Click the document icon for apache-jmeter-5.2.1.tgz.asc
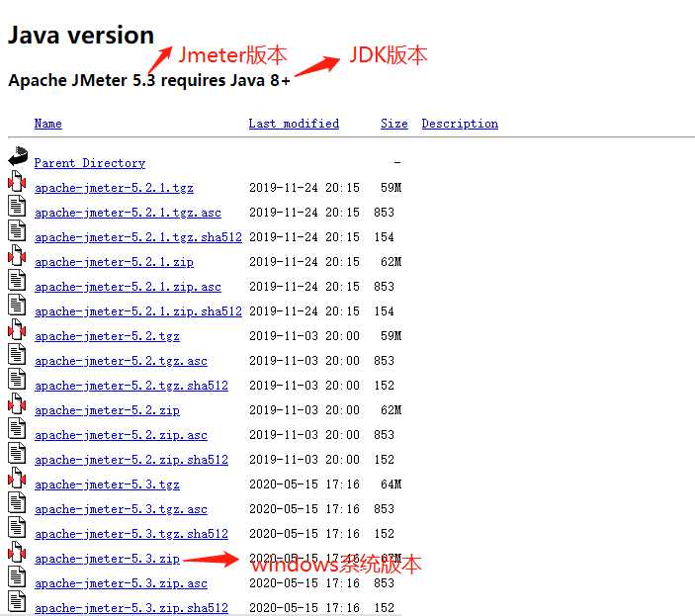 17,206
